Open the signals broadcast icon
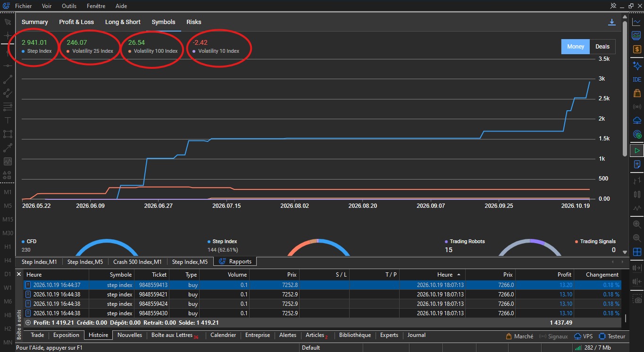 coord(637,107)
